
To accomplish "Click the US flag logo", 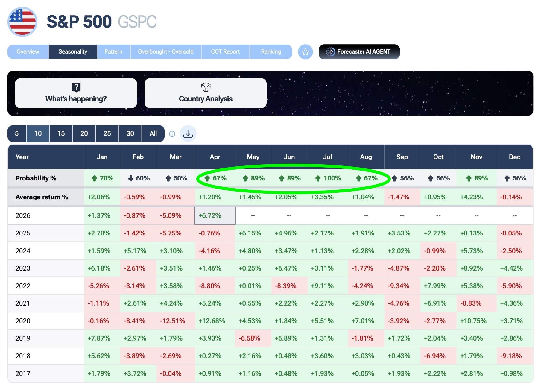I will click(22, 22).
